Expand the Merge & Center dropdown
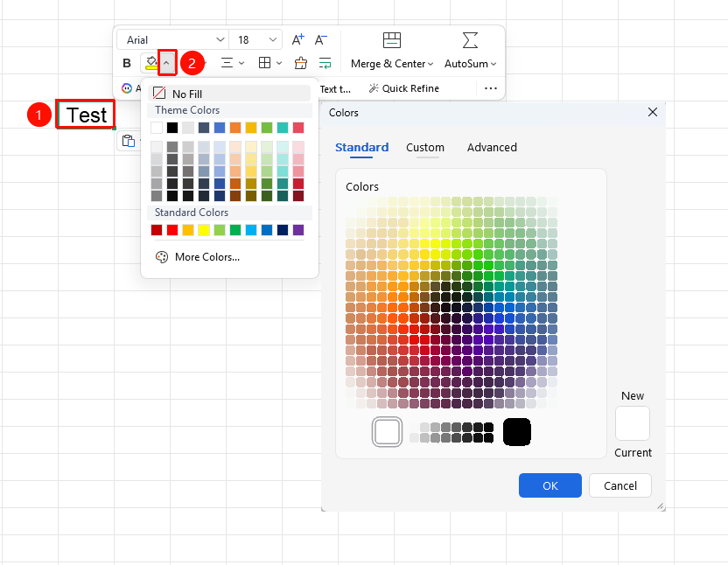Screen dimensions: 728x565 [430, 64]
